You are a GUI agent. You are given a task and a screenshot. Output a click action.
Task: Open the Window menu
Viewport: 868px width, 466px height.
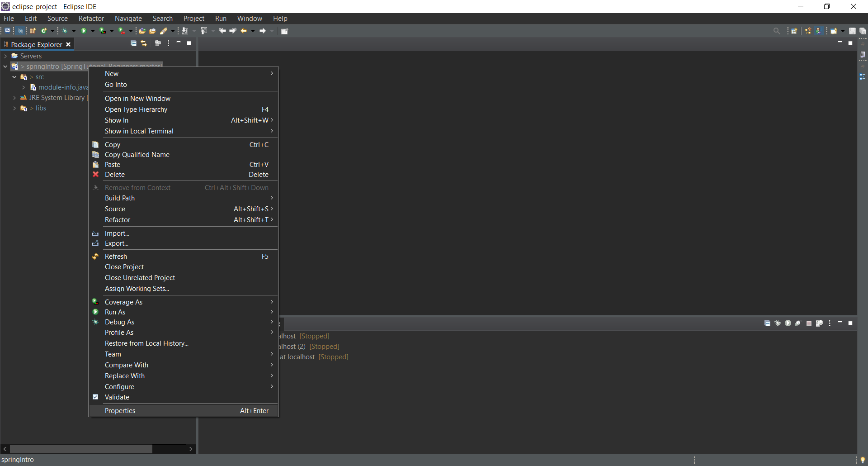pos(250,19)
